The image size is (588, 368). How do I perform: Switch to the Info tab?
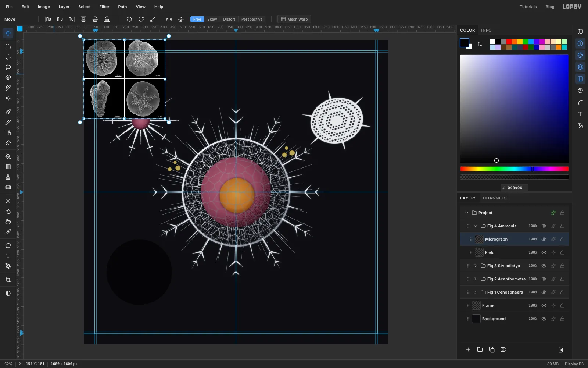pyautogui.click(x=486, y=30)
